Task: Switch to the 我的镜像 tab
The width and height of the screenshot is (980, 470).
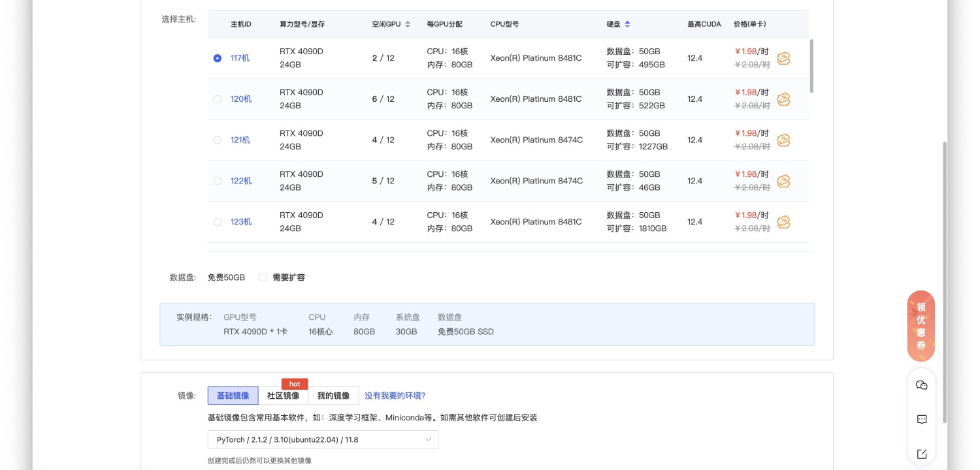Action: pos(333,396)
